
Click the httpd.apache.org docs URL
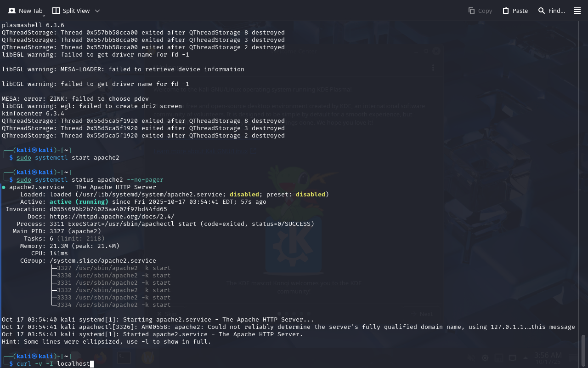(112, 217)
